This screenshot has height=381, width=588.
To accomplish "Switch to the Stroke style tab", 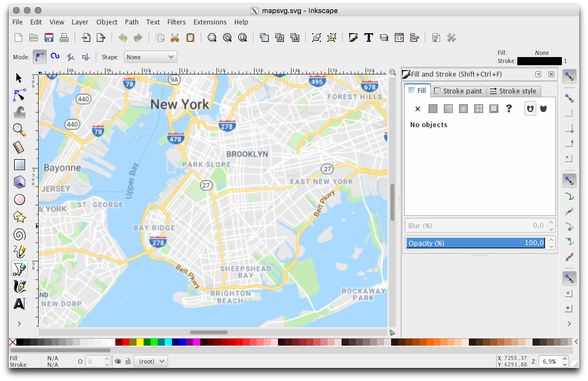I will 513,91.
